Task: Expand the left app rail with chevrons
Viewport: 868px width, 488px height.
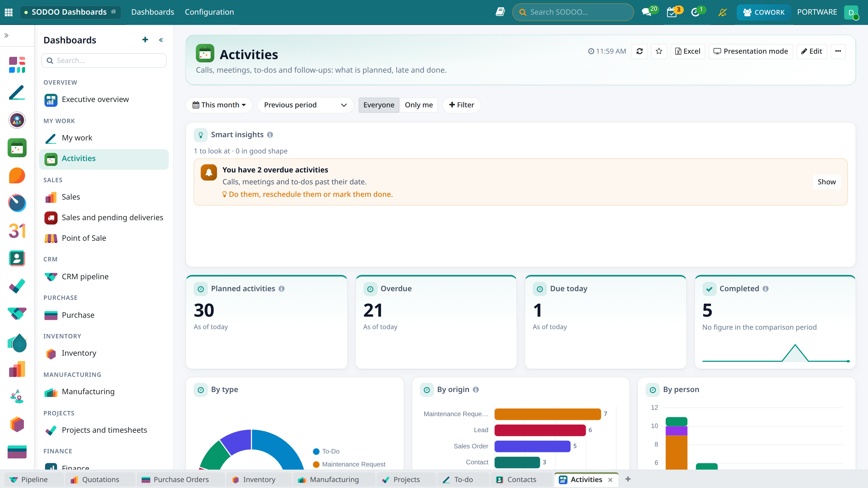Action: pos(6,35)
